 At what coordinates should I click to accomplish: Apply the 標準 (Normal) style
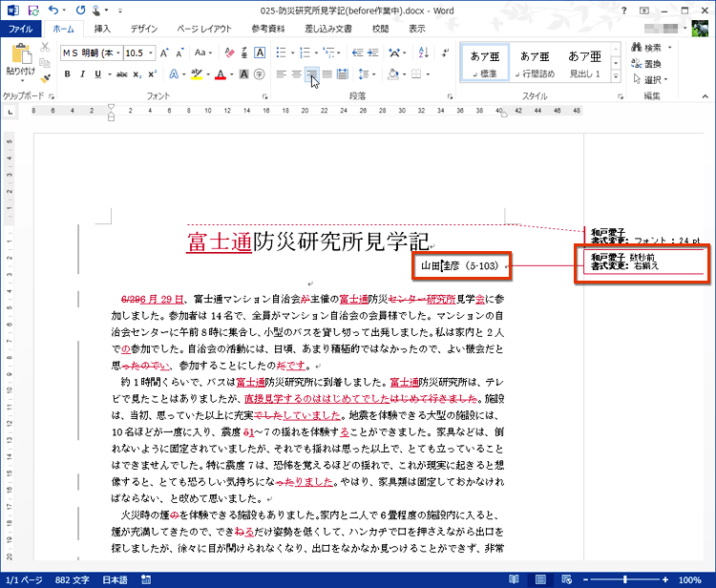coord(484,63)
